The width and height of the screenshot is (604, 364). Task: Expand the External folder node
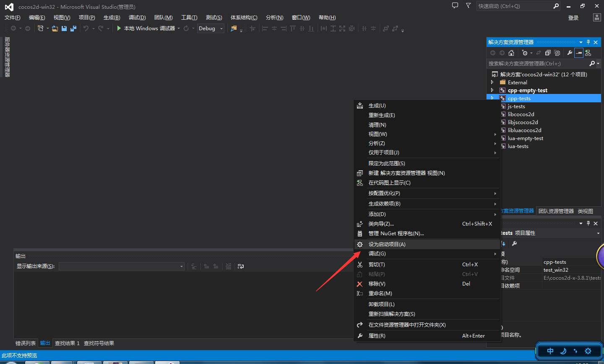coord(492,83)
